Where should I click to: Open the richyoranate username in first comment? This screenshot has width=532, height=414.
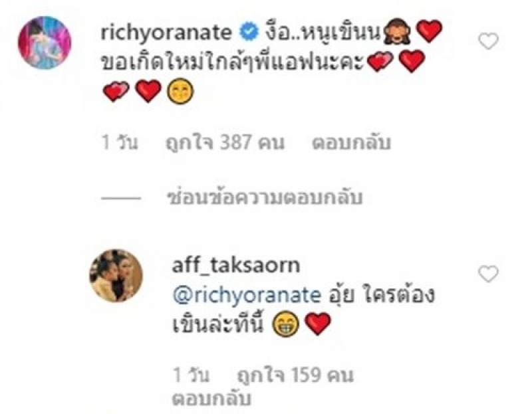tap(166, 32)
